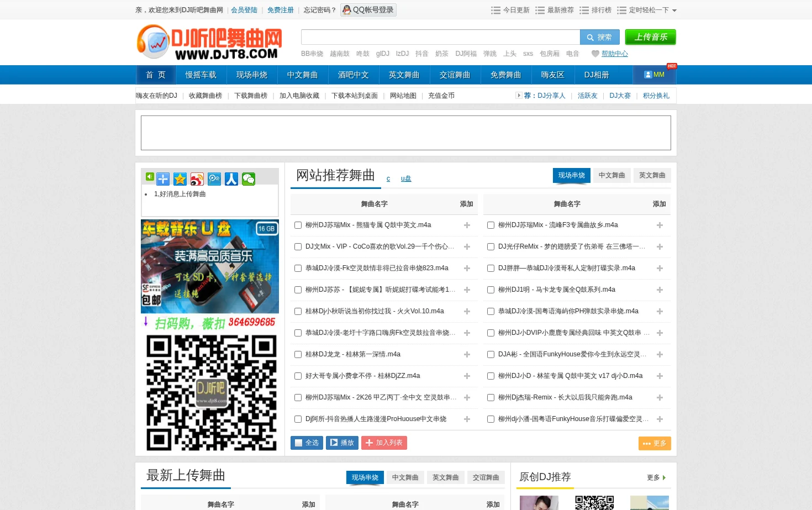The image size is (812, 510).
Task: Open the orange 更多 button for recommended tracks
Action: [x=655, y=444]
